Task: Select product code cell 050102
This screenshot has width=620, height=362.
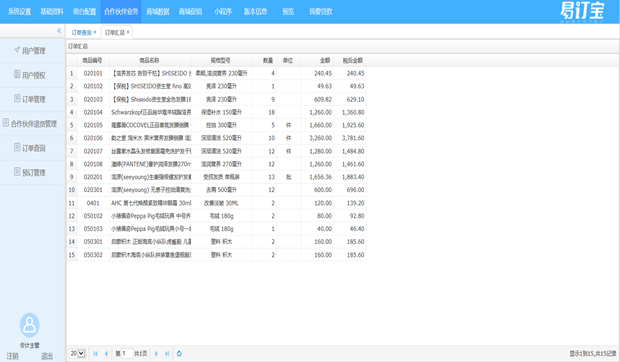Action: click(x=93, y=216)
